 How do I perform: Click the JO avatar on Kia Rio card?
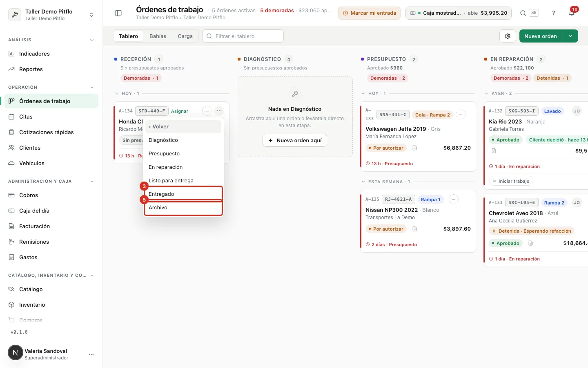click(577, 111)
